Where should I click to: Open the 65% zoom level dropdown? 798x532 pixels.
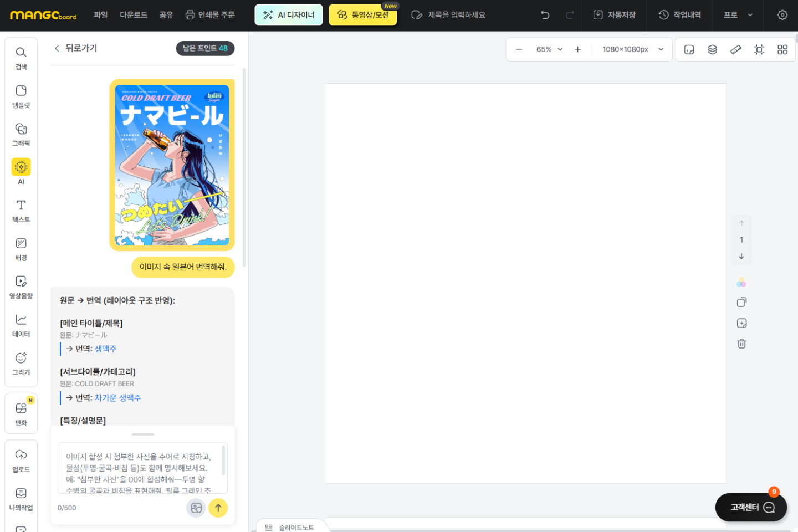tap(549, 49)
